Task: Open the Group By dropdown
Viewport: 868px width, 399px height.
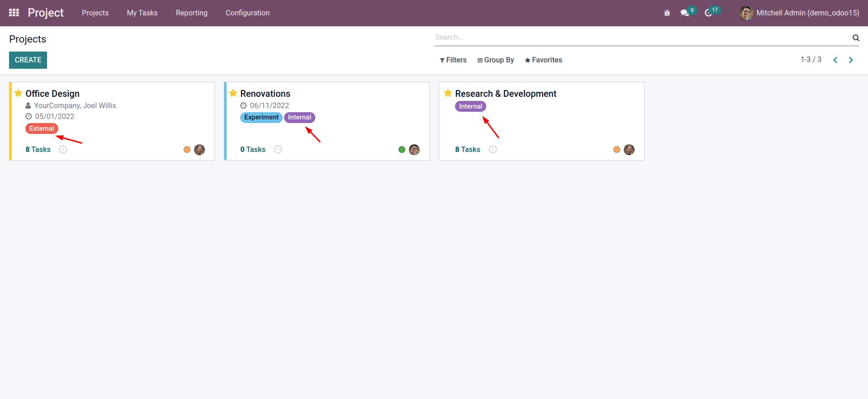Action: click(496, 60)
